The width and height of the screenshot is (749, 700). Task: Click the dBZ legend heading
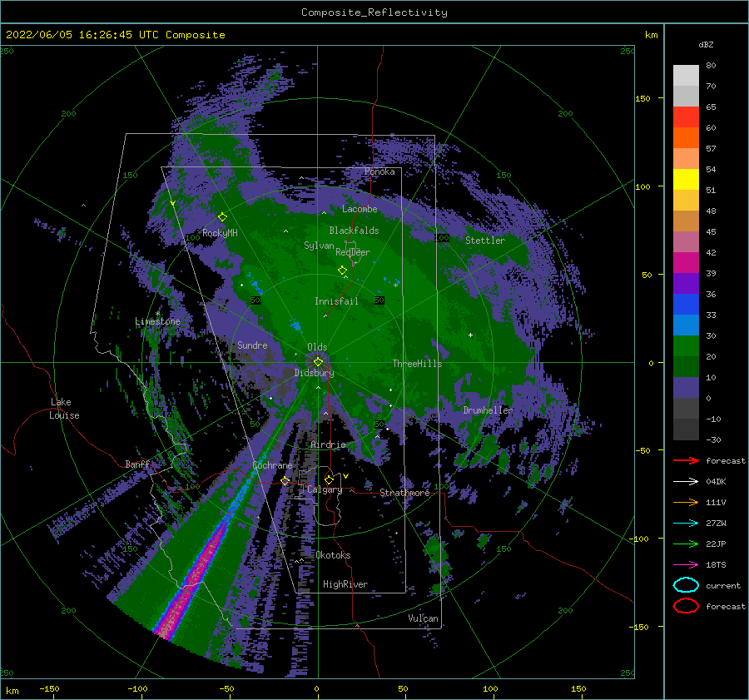coord(706,44)
